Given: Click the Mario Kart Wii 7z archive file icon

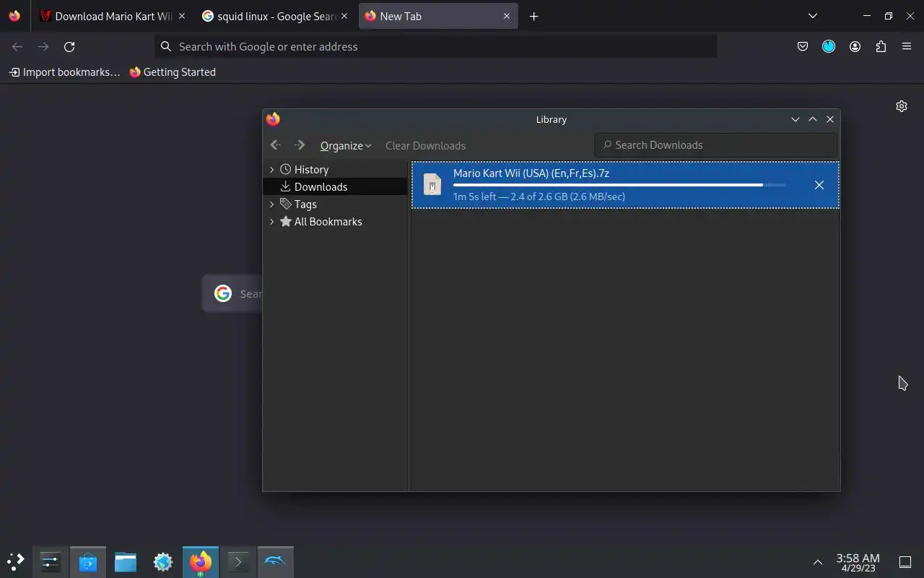Looking at the screenshot, I should [x=432, y=185].
